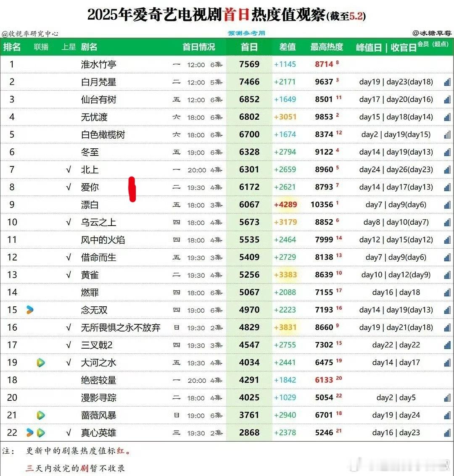Click the first-day value 2868
The width and height of the screenshot is (454, 476).
click(x=249, y=433)
